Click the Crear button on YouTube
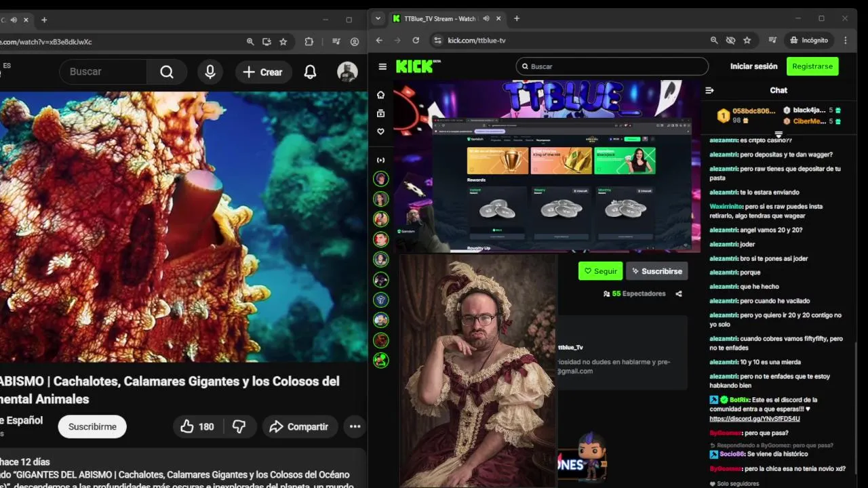Image resolution: width=868 pixels, height=488 pixels. [263, 72]
